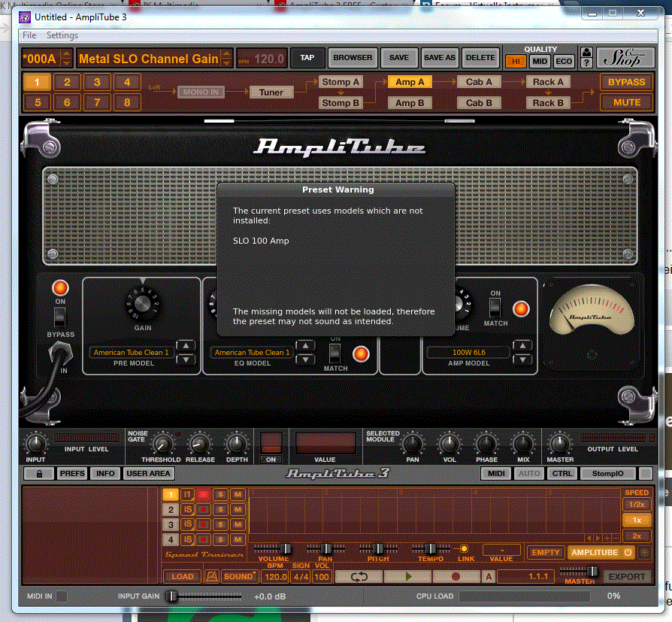Click the lock icon button beside PREFS

pos(39,474)
